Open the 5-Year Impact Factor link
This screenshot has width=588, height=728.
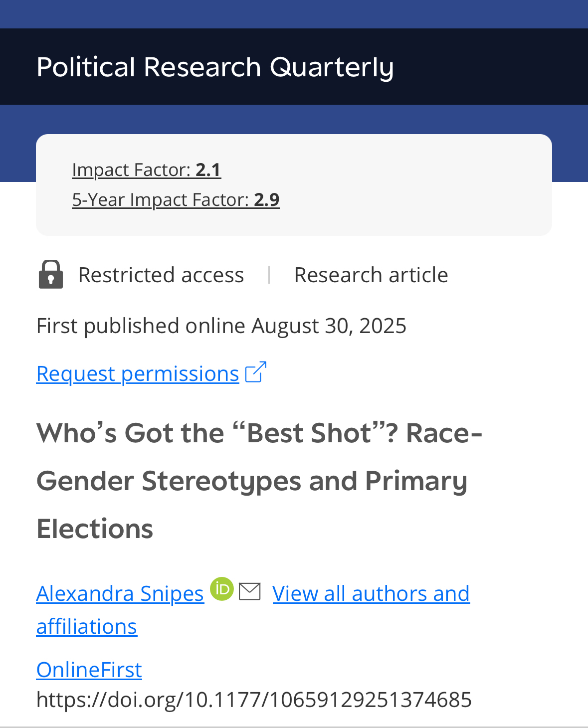(x=176, y=200)
